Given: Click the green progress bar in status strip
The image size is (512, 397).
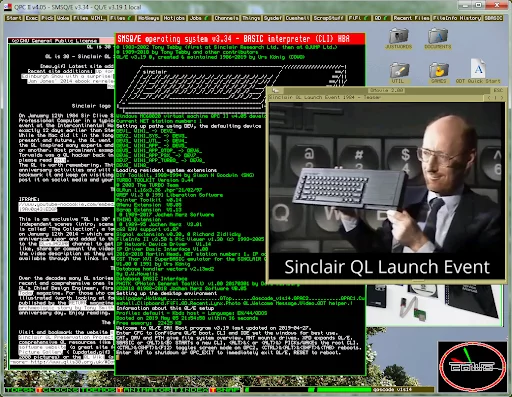Looking at the screenshot, I should 344,389.
